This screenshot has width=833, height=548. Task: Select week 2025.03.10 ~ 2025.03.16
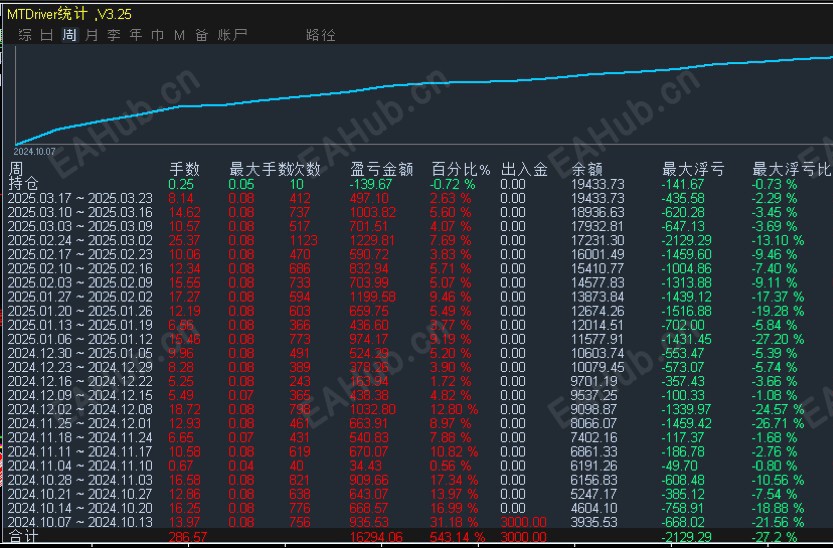point(80,212)
